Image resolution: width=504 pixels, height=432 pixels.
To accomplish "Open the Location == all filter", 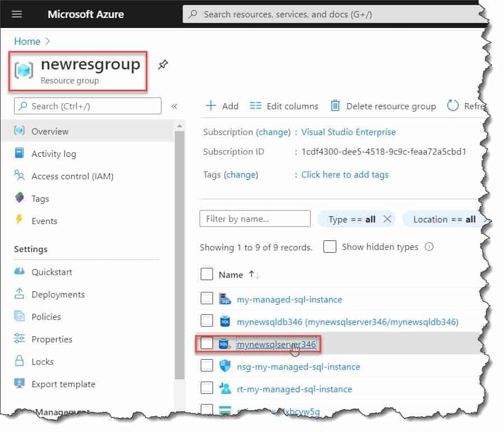I will coord(444,220).
